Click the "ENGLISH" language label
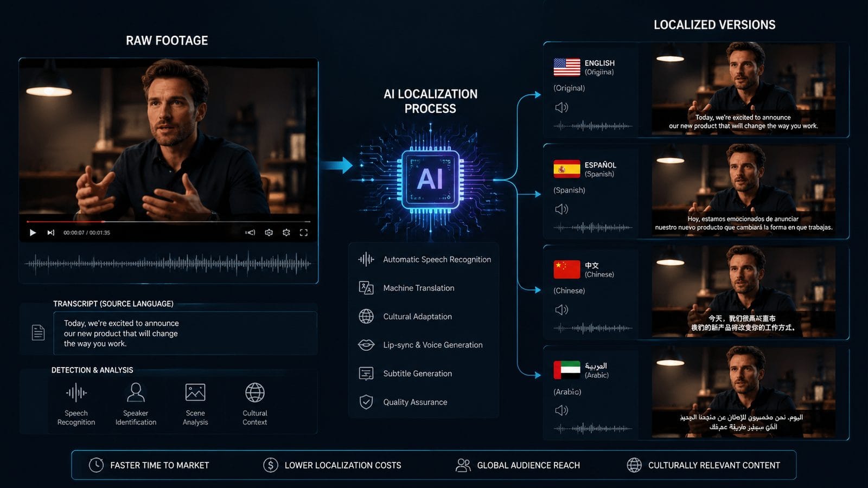This screenshot has width=868, height=488. pos(599,63)
